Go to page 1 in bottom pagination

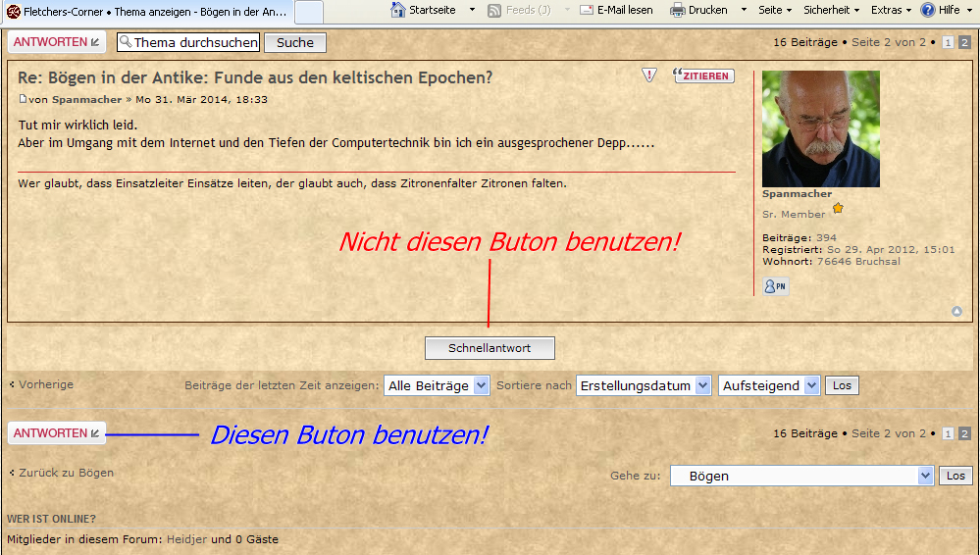[948, 433]
